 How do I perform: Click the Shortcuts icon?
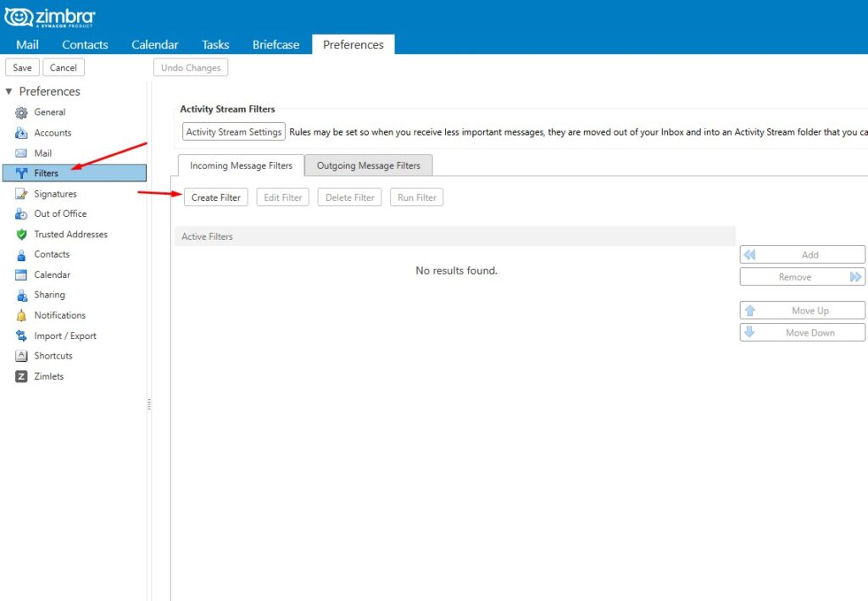pyautogui.click(x=21, y=356)
